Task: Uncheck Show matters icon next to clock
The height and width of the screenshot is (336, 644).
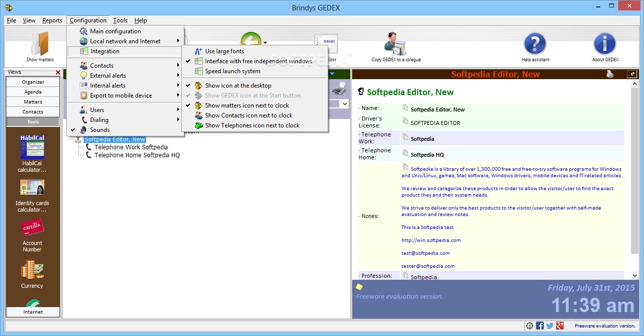Action: click(x=255, y=106)
